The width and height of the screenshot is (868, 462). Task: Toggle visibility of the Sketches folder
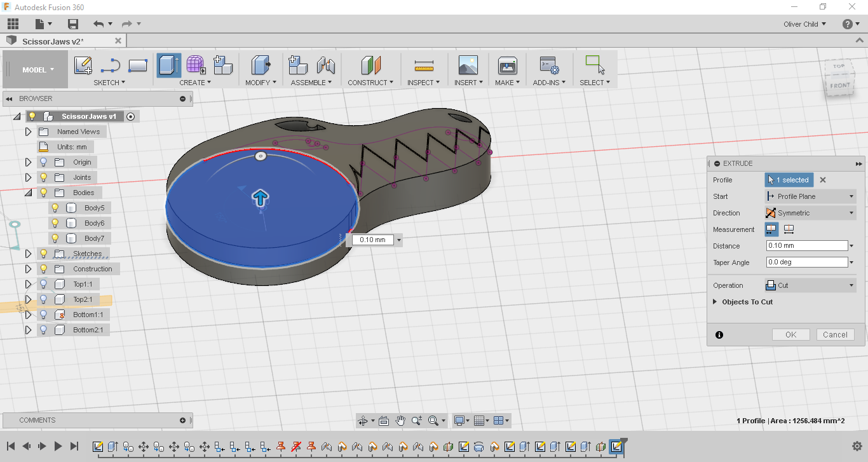point(44,254)
